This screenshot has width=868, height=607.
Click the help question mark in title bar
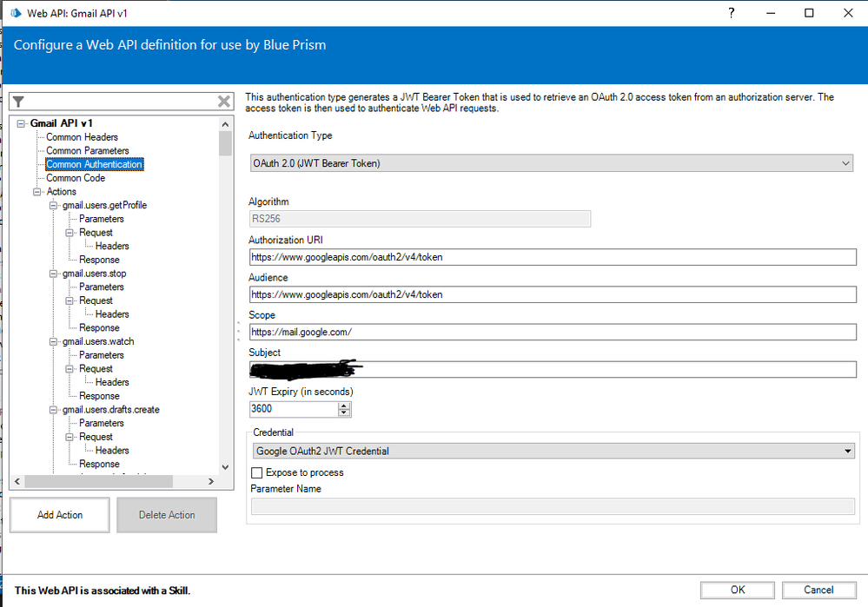pyautogui.click(x=732, y=12)
